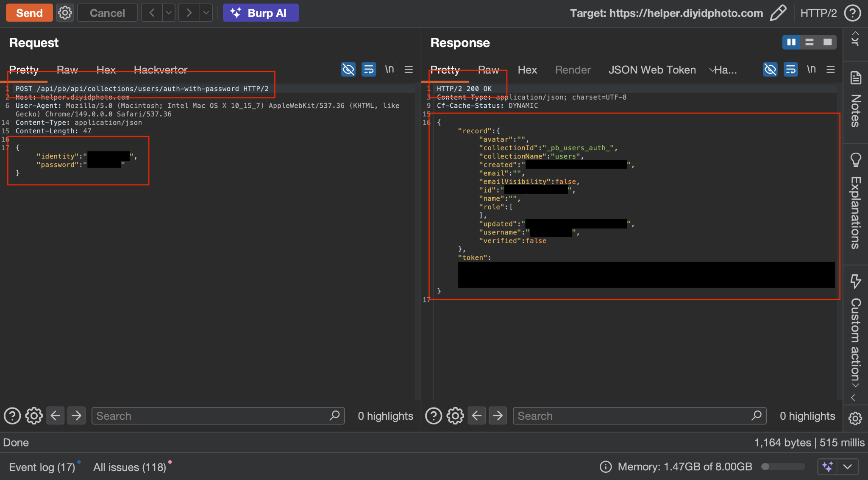Expand the AI status dropdown chevron
The image size is (868, 480).
(848, 467)
